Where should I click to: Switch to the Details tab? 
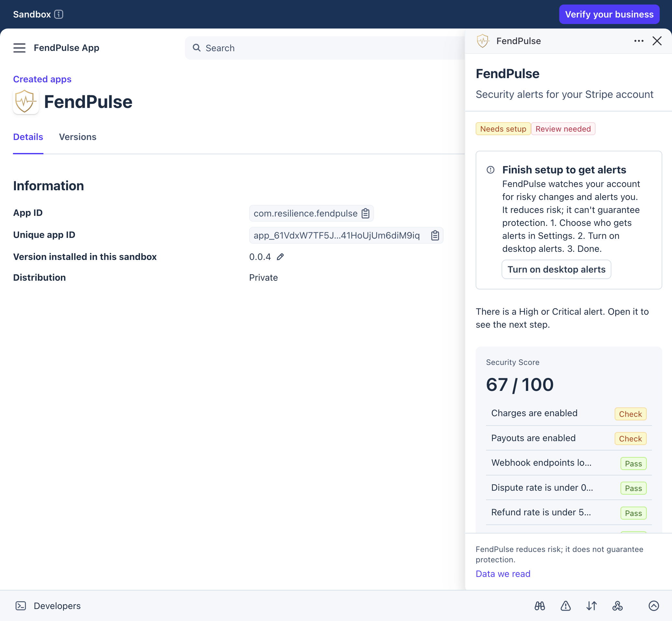28,137
